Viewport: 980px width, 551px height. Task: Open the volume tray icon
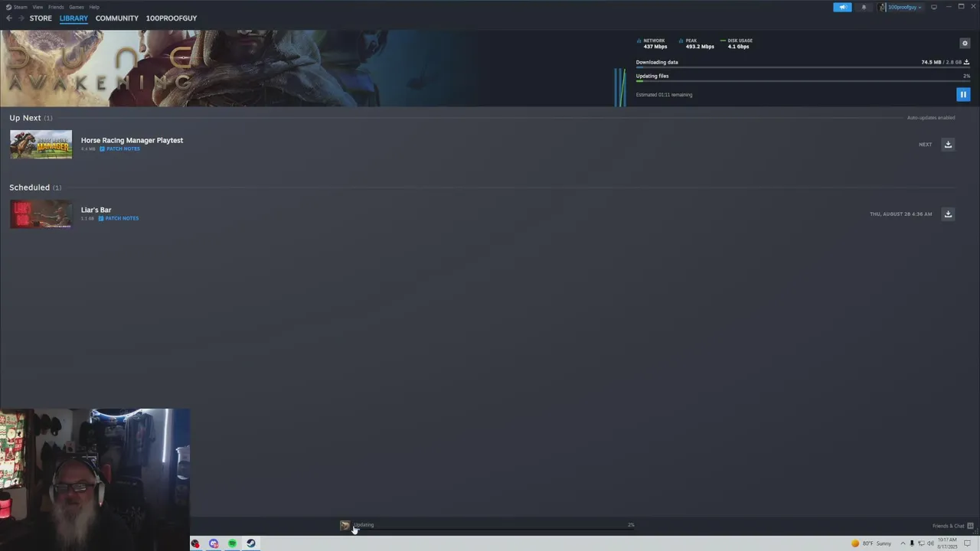click(x=930, y=543)
